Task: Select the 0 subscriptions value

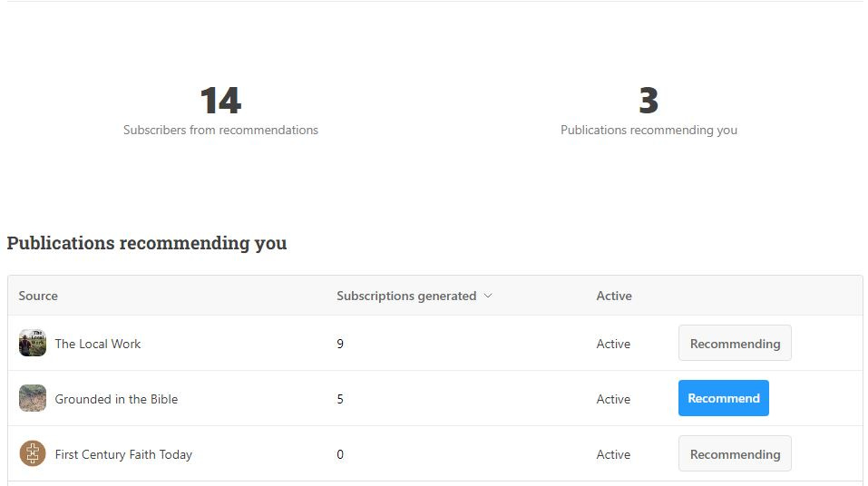Action: pyautogui.click(x=340, y=454)
